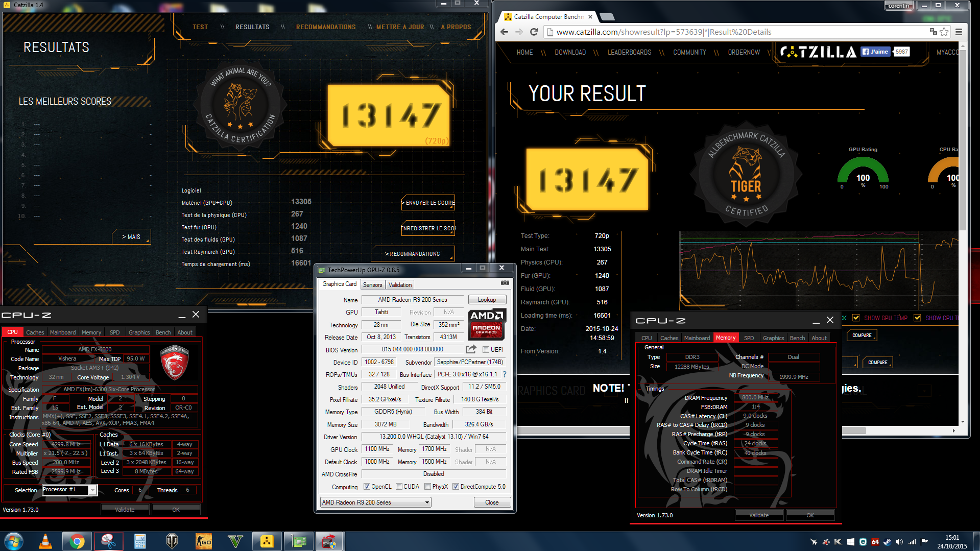Open the volume control in system tray
Viewport: 980px width, 551px height.
click(x=899, y=542)
